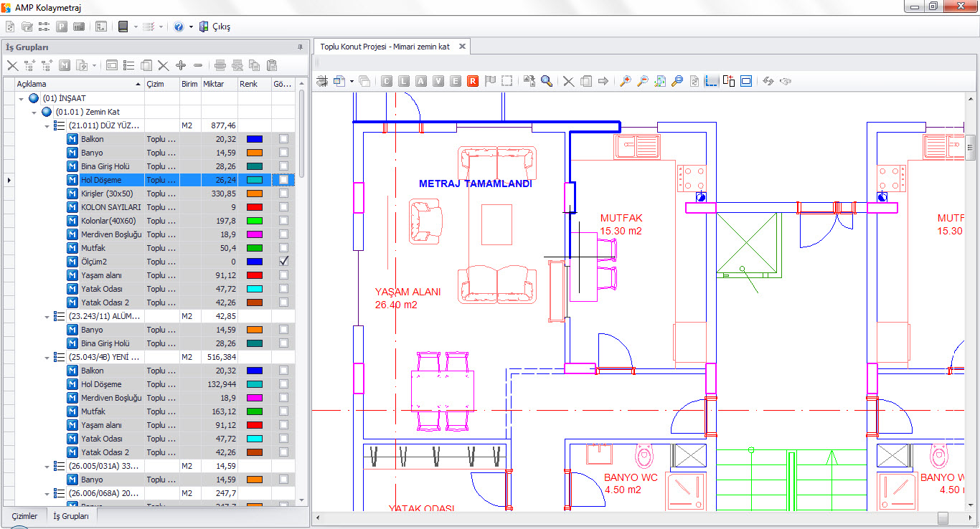Viewport: 980px width, 529px height.
Task: Click the flag icon in drawing toolbar
Action: [x=490, y=81]
